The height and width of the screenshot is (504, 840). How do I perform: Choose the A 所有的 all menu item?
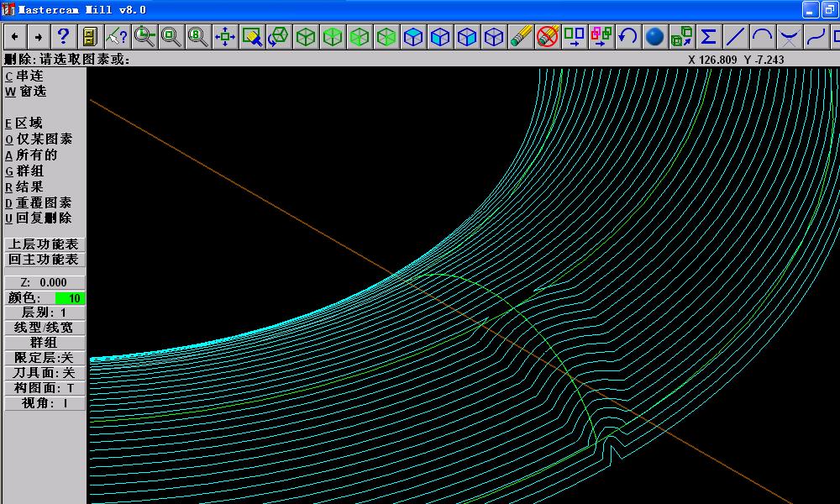[x=31, y=155]
